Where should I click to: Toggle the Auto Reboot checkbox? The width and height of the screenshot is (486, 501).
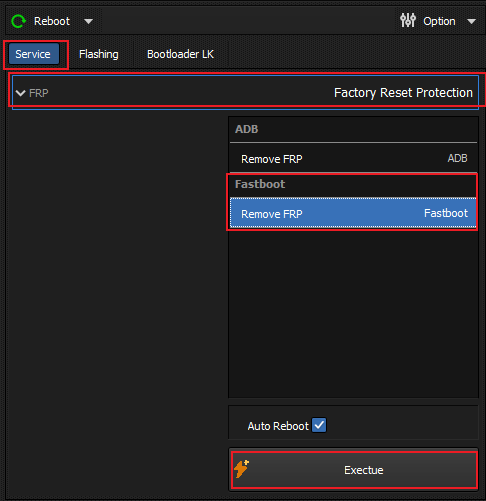(x=319, y=425)
